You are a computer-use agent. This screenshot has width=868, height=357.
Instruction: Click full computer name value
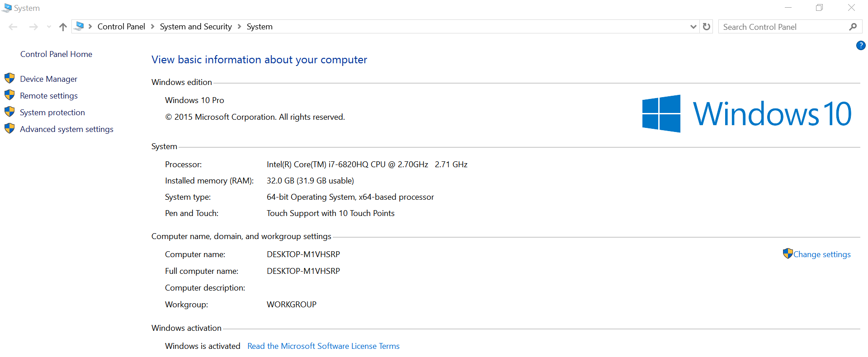coord(303,271)
